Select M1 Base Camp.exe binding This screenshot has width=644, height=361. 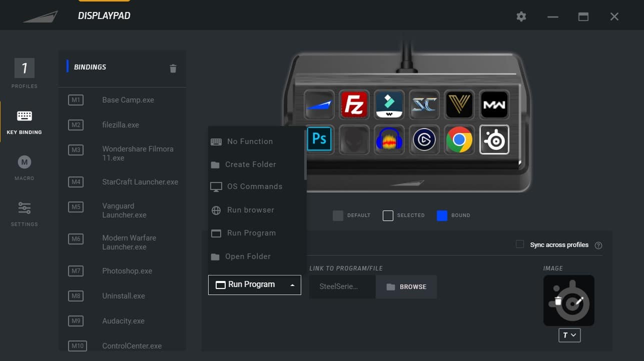pos(122,100)
